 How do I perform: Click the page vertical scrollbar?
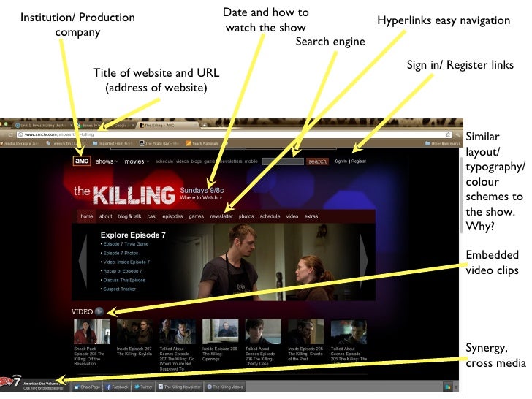pyautogui.click(x=460, y=195)
